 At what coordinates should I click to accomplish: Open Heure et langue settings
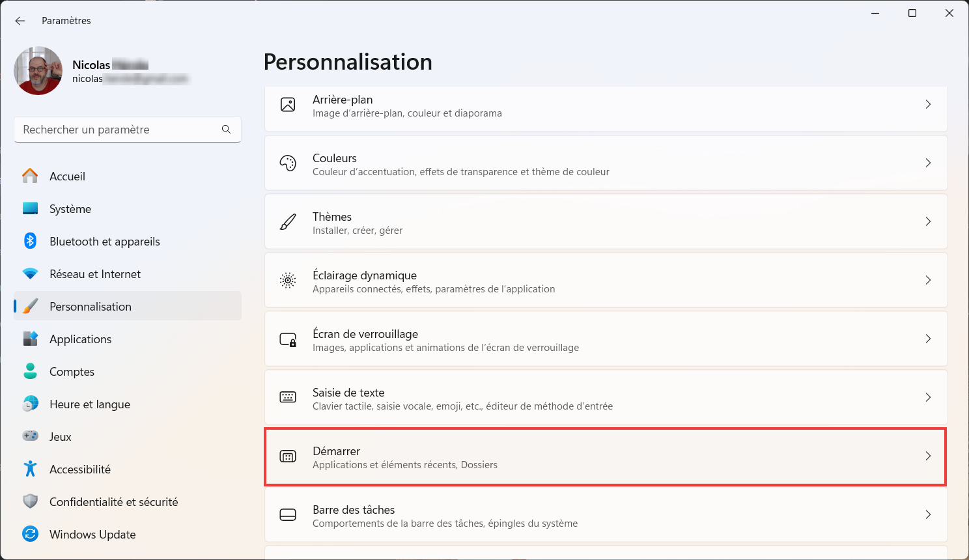tap(128, 404)
